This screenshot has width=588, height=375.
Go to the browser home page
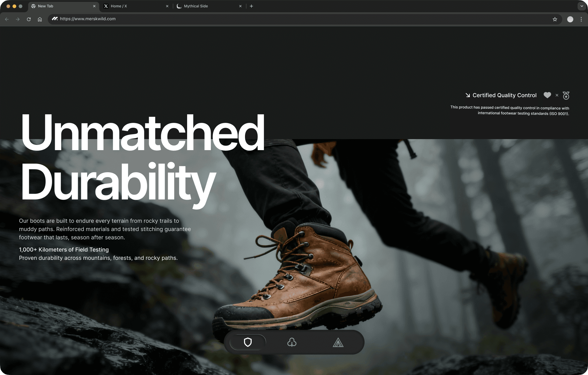point(40,19)
